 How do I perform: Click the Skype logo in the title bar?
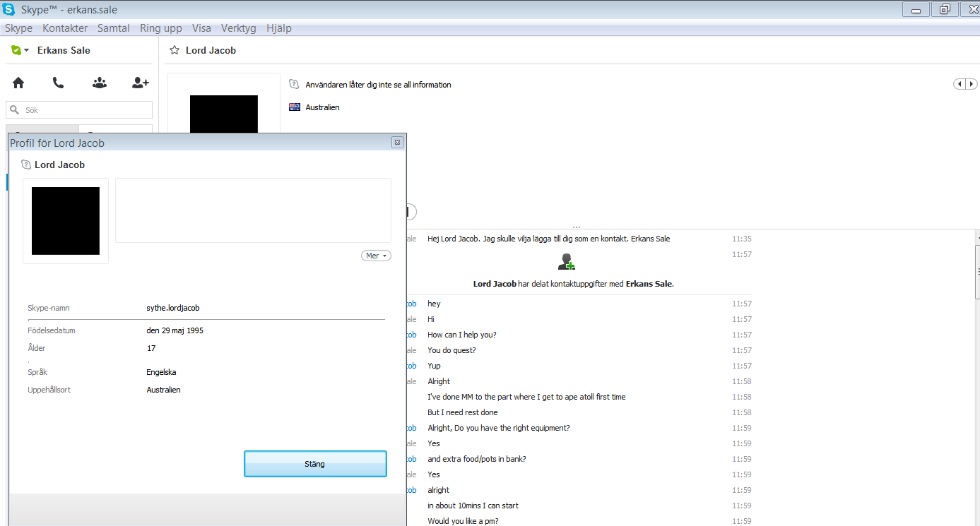tap(9, 9)
